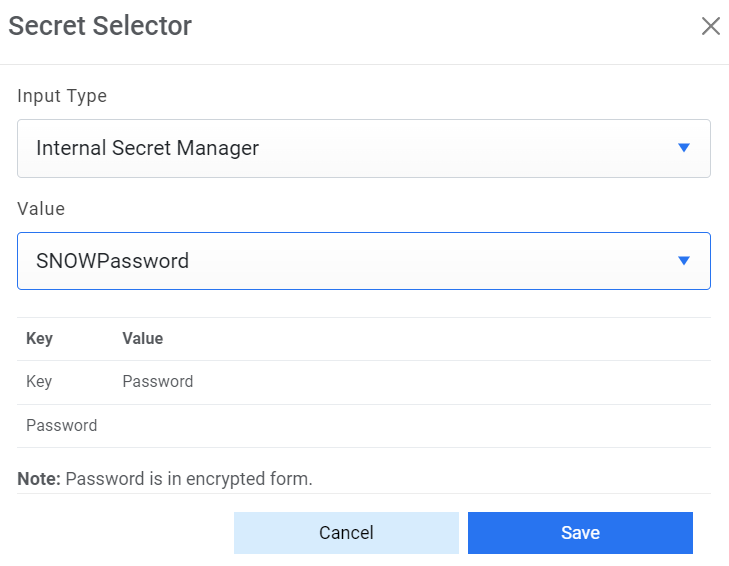Screen dimensions: 729x566
Task: Click the Value column header
Action: 142,339
